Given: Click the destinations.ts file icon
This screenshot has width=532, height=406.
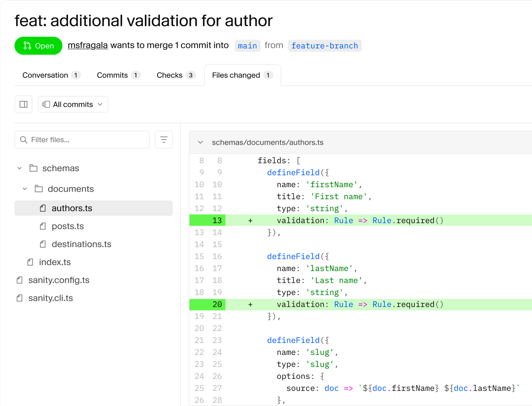Looking at the screenshot, I should 43,244.
